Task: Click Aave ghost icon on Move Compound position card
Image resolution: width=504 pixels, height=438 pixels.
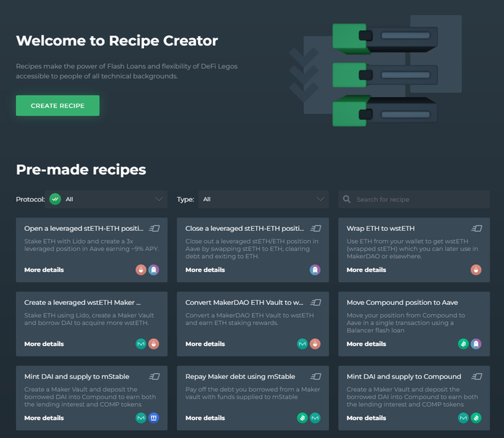Action: (x=476, y=344)
